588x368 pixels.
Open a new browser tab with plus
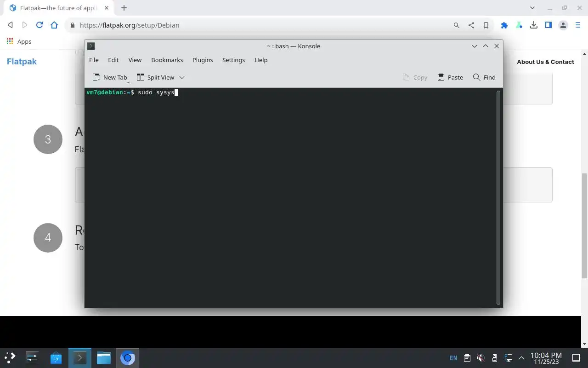(124, 8)
